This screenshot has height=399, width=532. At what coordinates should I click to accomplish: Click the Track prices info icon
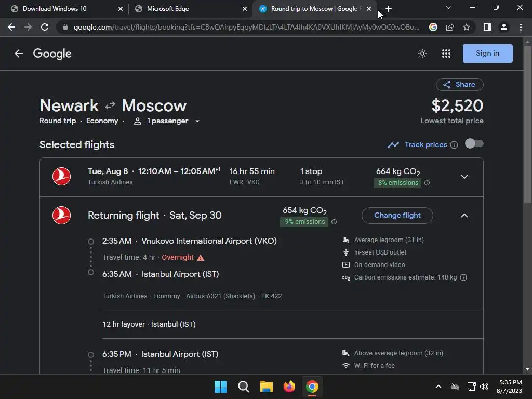tap(454, 145)
